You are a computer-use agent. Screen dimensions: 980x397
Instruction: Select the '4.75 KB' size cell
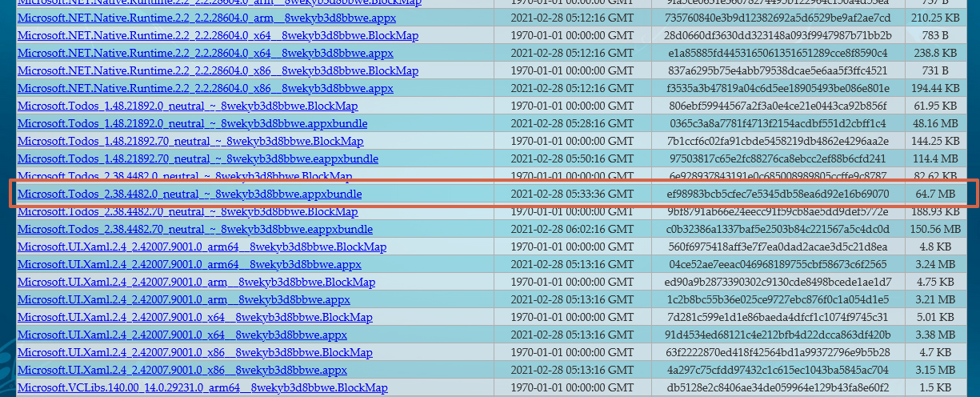[x=934, y=282]
